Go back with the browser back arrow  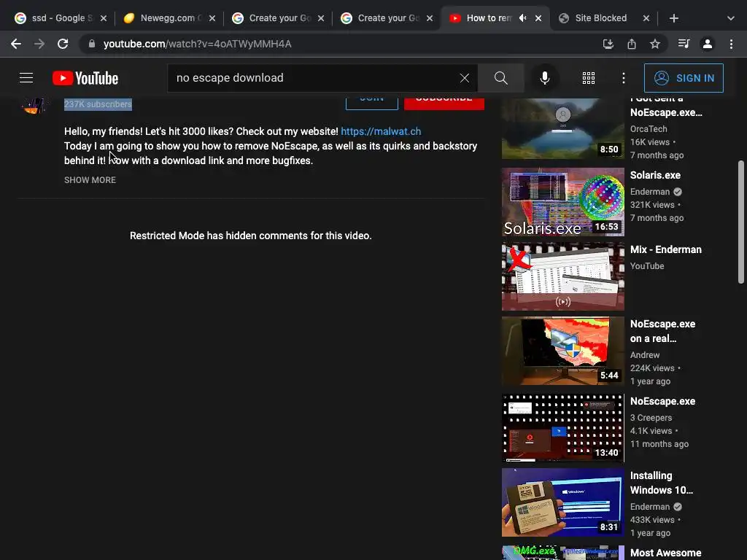coord(16,44)
